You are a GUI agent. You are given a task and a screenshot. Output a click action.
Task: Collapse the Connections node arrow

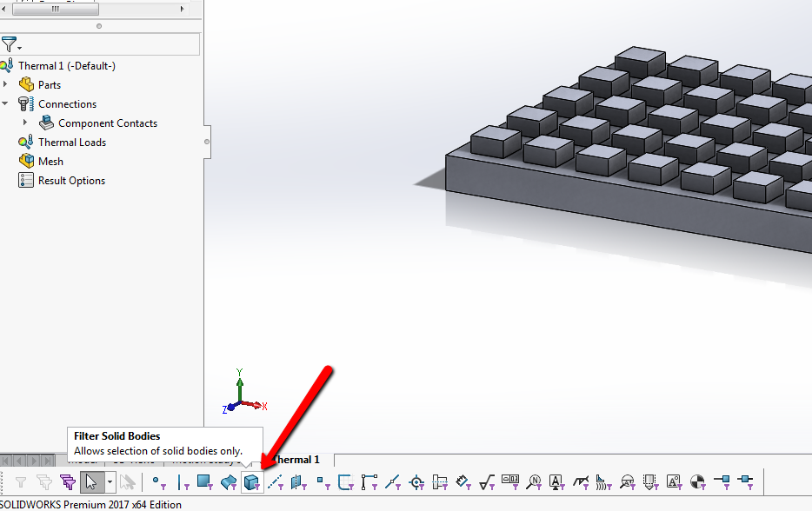point(5,103)
